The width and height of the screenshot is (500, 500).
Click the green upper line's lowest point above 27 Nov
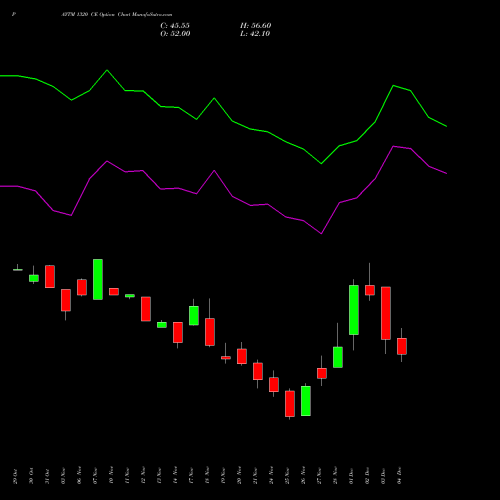(x=321, y=164)
